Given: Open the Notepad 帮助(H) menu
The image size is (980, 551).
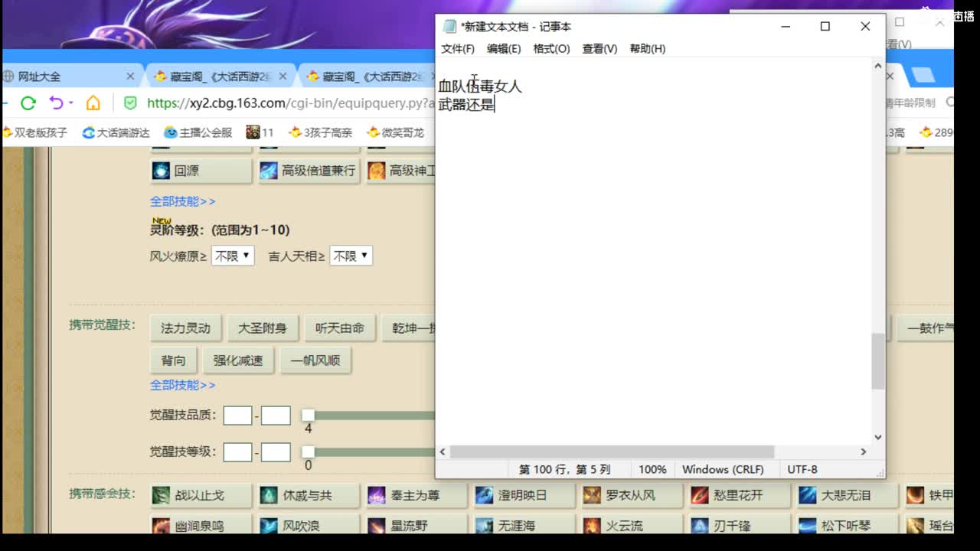Looking at the screenshot, I should [648, 48].
